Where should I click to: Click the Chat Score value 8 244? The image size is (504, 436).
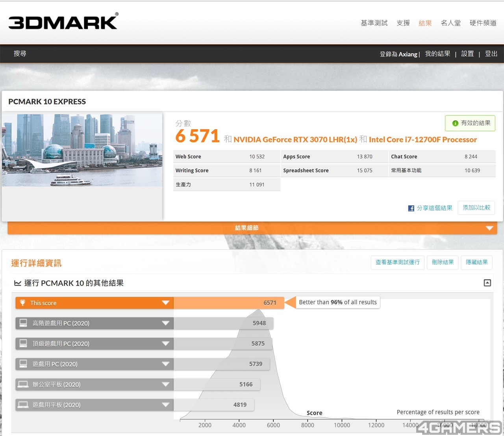[x=471, y=157]
